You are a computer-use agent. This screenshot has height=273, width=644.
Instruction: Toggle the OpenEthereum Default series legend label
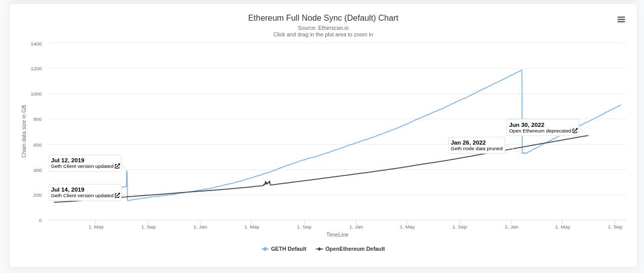click(x=355, y=249)
